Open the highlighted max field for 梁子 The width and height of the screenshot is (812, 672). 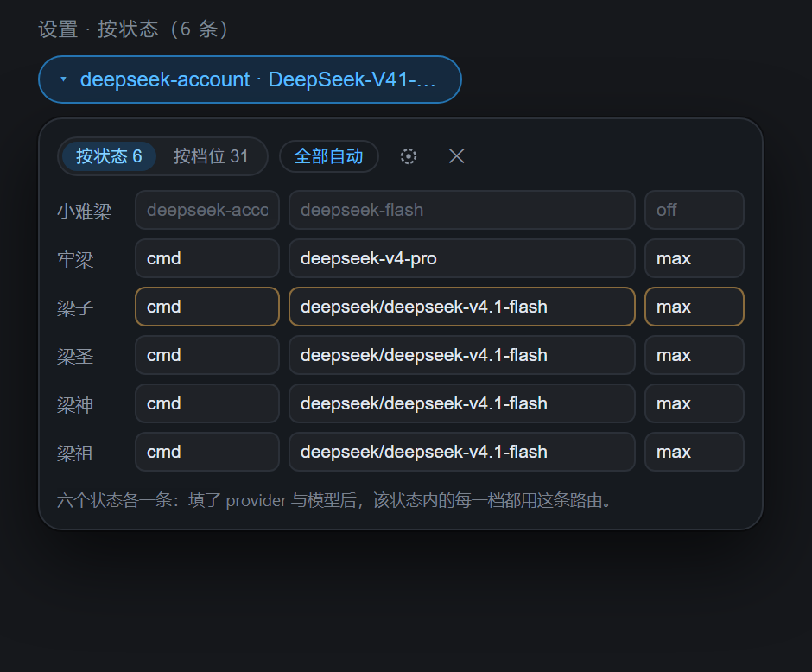pyautogui.click(x=694, y=307)
